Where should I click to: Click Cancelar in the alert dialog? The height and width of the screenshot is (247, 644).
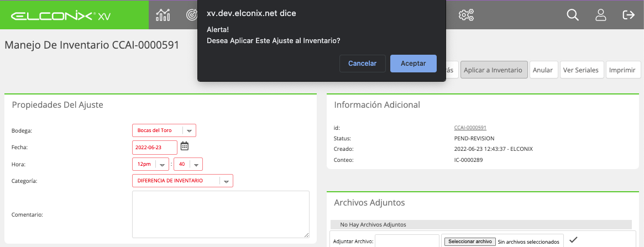click(x=362, y=64)
